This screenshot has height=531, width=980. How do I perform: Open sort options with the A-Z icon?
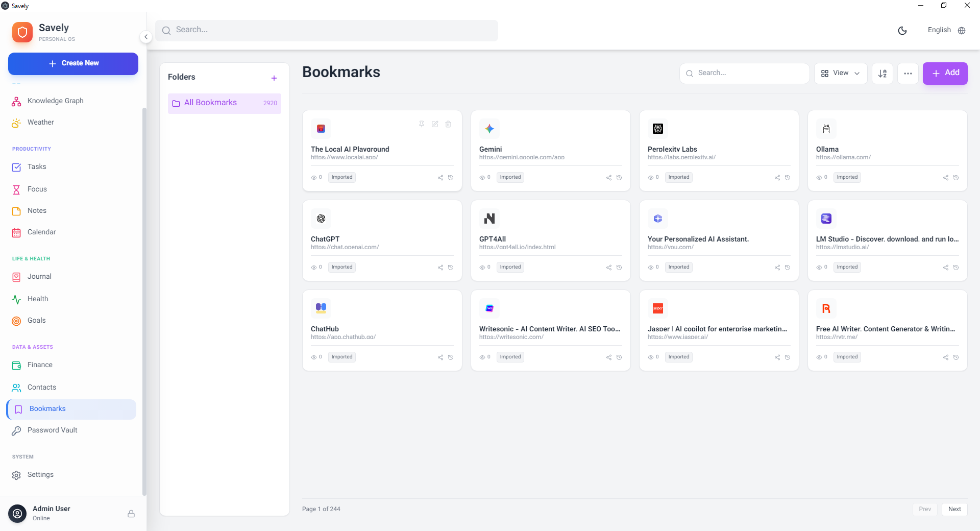coord(882,73)
